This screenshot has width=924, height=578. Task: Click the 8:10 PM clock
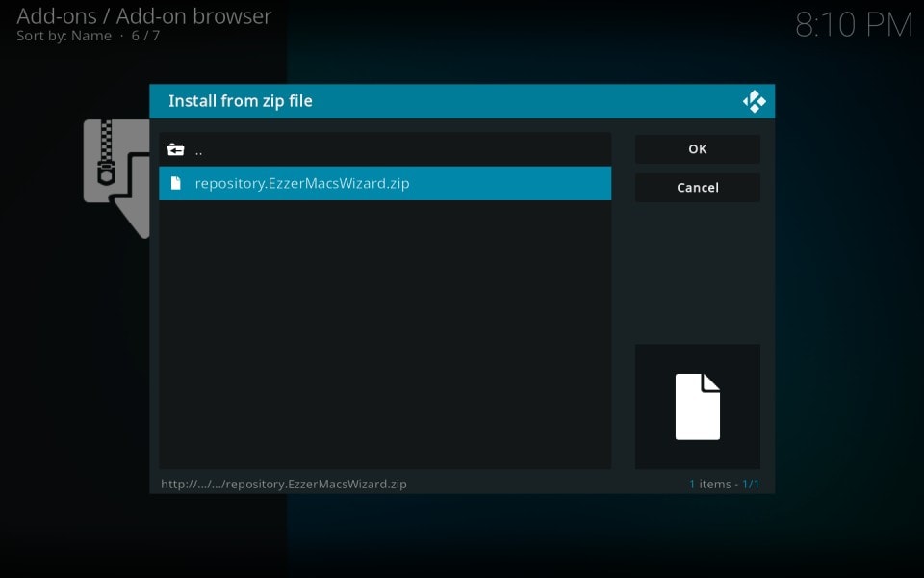point(853,26)
